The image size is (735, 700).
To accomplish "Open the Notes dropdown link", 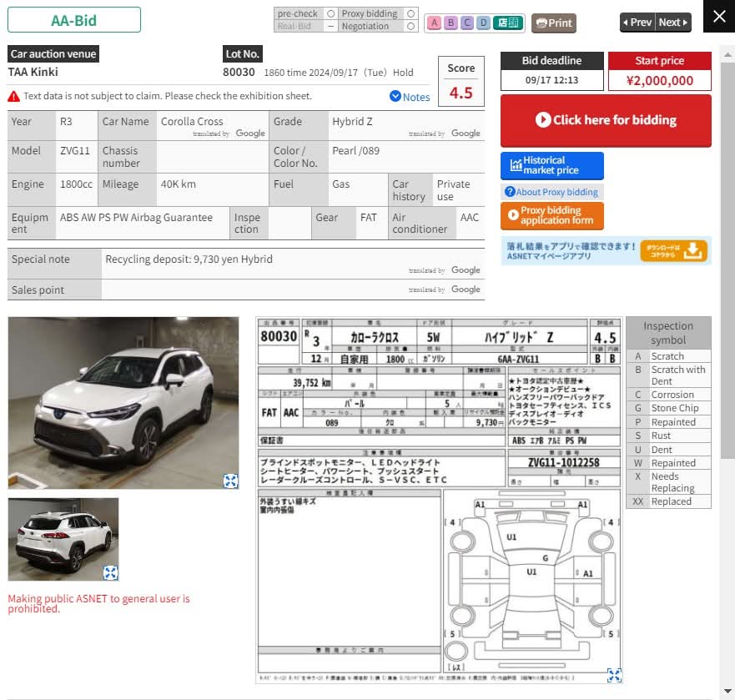I will tap(410, 97).
